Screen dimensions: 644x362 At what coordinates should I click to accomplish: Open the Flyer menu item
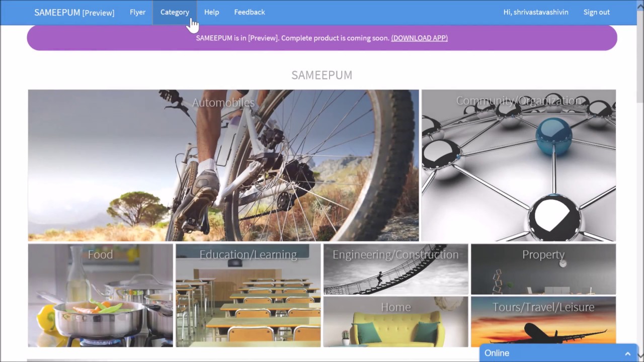[137, 12]
